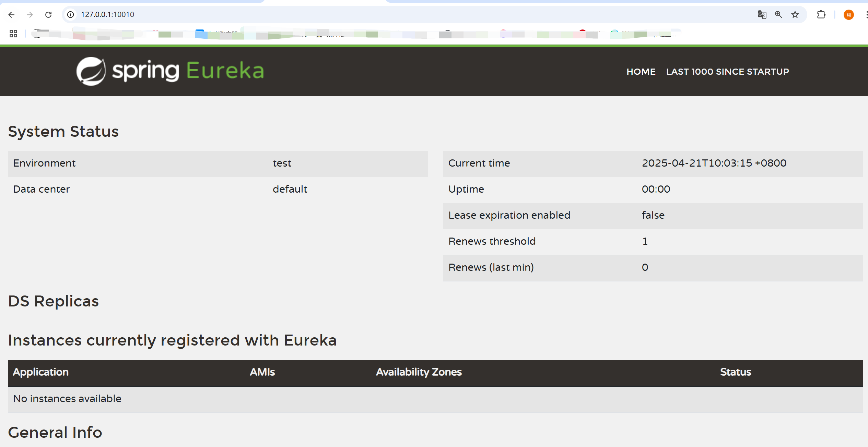
Task: Bookmark this page with the star icon
Action: [795, 15]
